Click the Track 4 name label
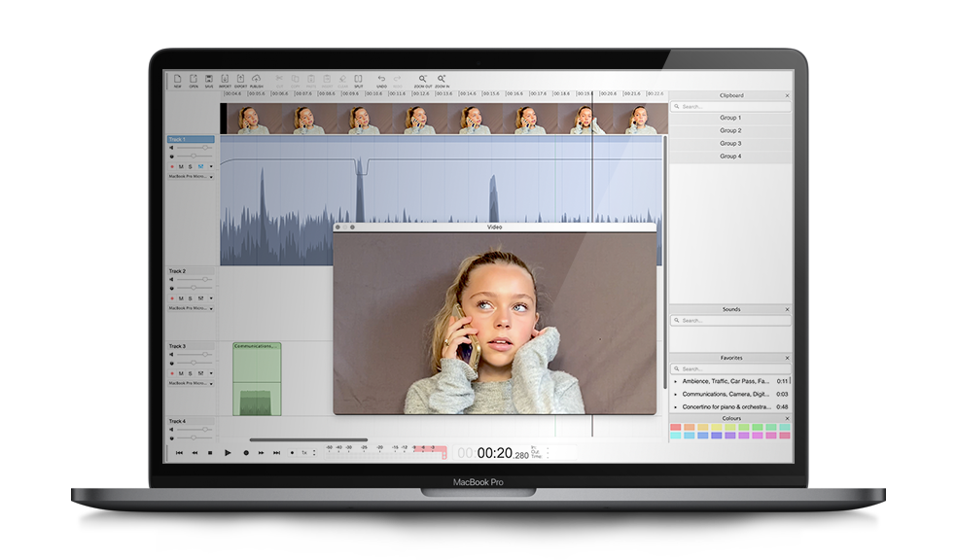The image size is (957, 560). [178, 421]
